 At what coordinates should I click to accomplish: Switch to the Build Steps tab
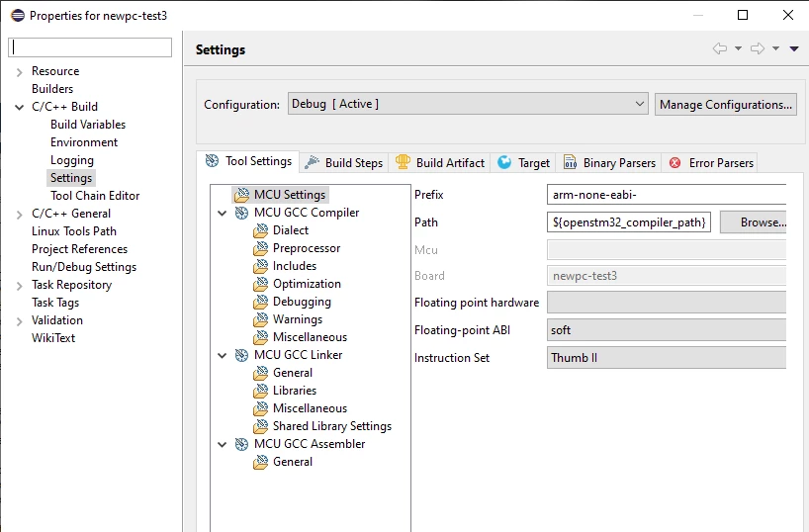click(343, 163)
